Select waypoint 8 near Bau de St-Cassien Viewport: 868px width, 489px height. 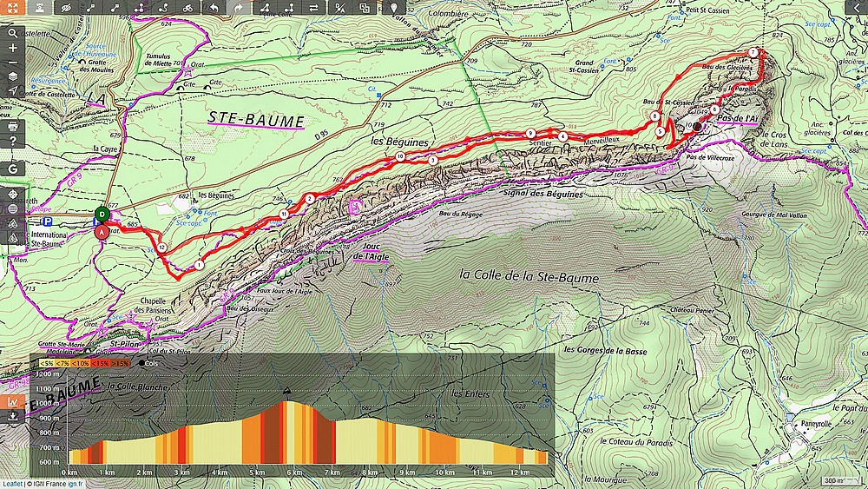[x=655, y=116]
